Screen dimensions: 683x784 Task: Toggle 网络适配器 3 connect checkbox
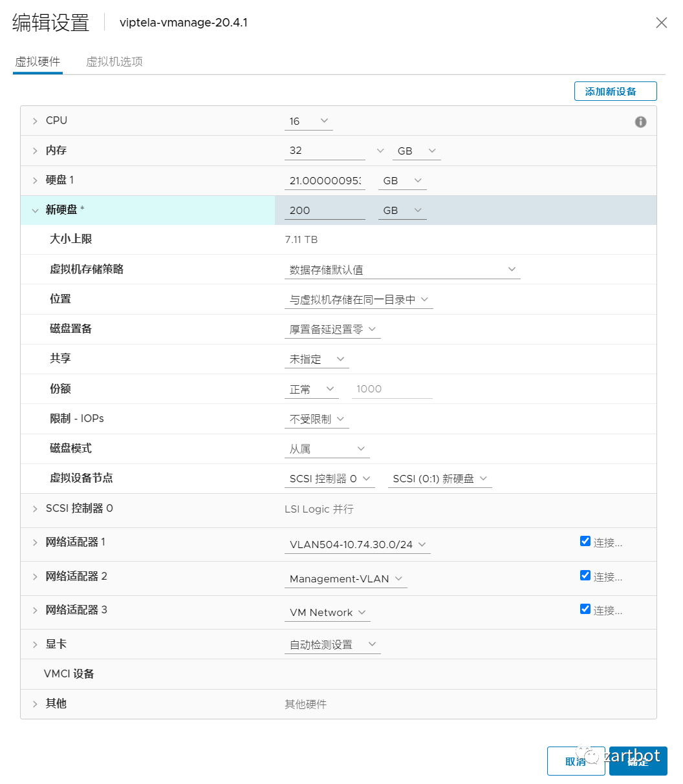pyautogui.click(x=585, y=609)
